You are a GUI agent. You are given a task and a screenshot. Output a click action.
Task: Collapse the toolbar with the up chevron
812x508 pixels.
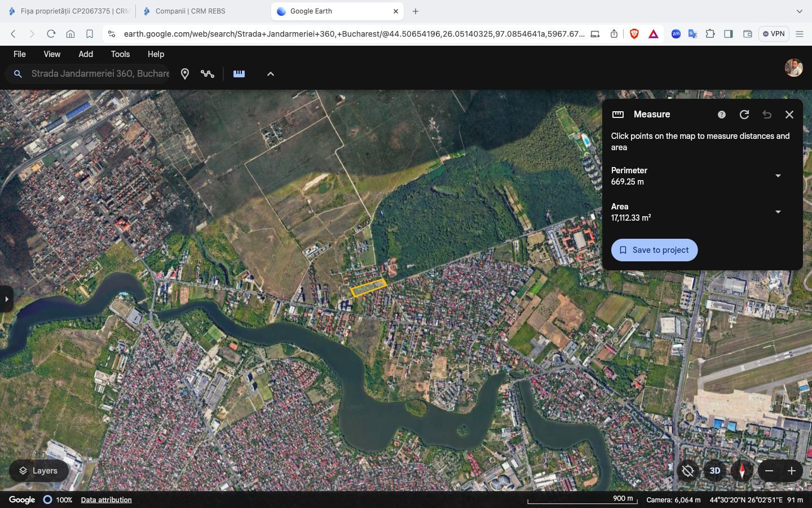(271, 74)
